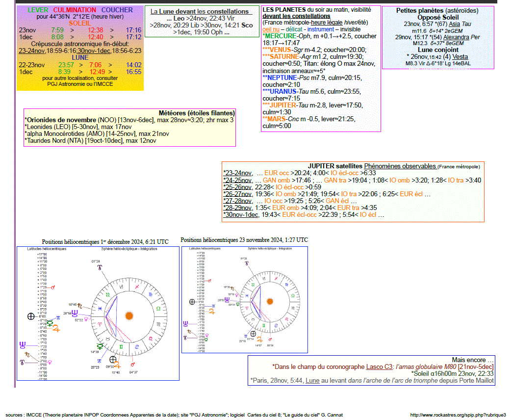Click Earth symbol on December latitude scale

click(x=30, y=316)
